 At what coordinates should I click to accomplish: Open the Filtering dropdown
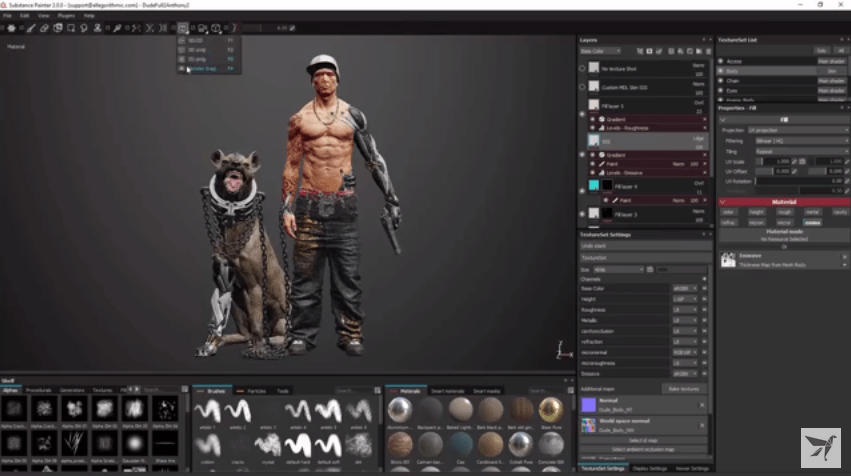[x=802, y=141]
